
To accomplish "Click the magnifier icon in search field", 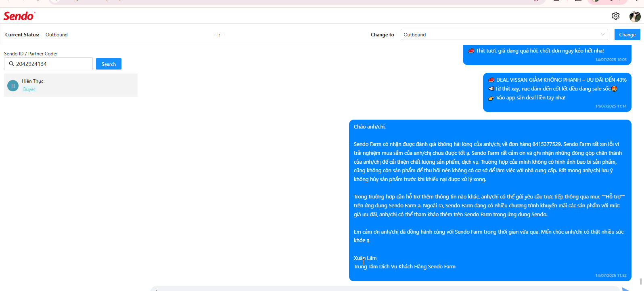I will tap(12, 64).
